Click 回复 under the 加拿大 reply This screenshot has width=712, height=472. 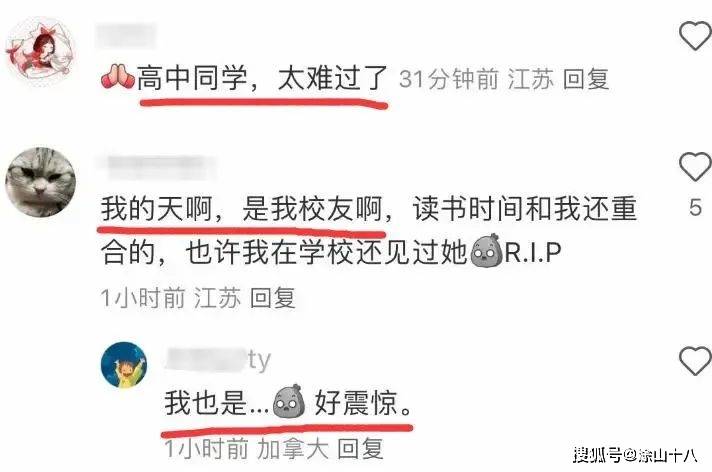pyautogui.click(x=361, y=449)
